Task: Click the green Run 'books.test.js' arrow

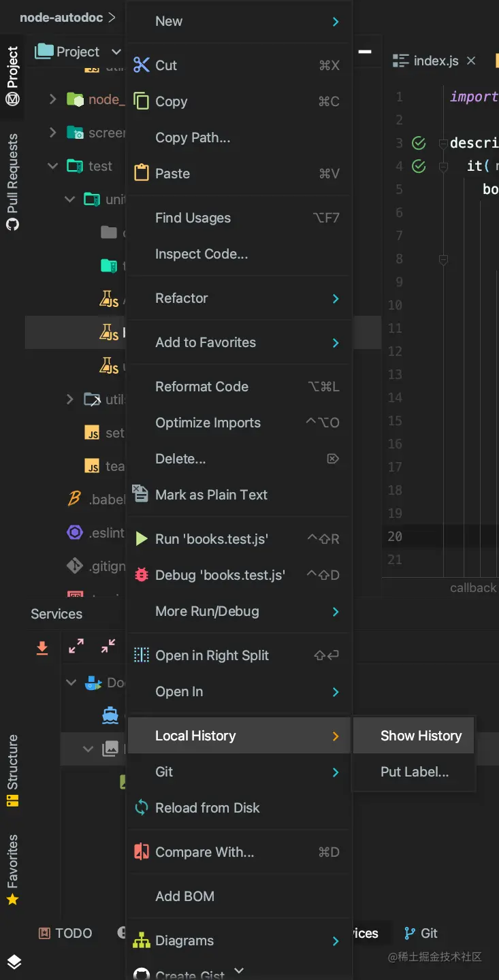Action: coord(142,539)
